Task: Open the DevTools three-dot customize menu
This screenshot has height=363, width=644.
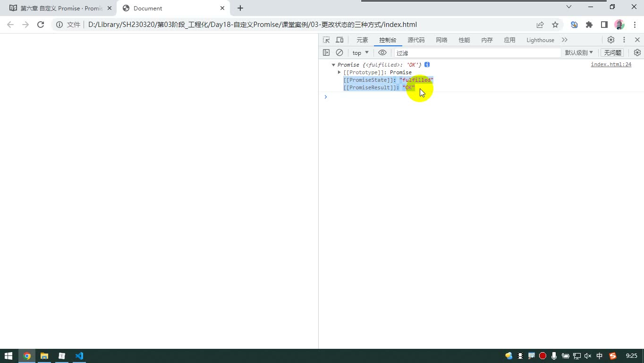Action: click(624, 40)
